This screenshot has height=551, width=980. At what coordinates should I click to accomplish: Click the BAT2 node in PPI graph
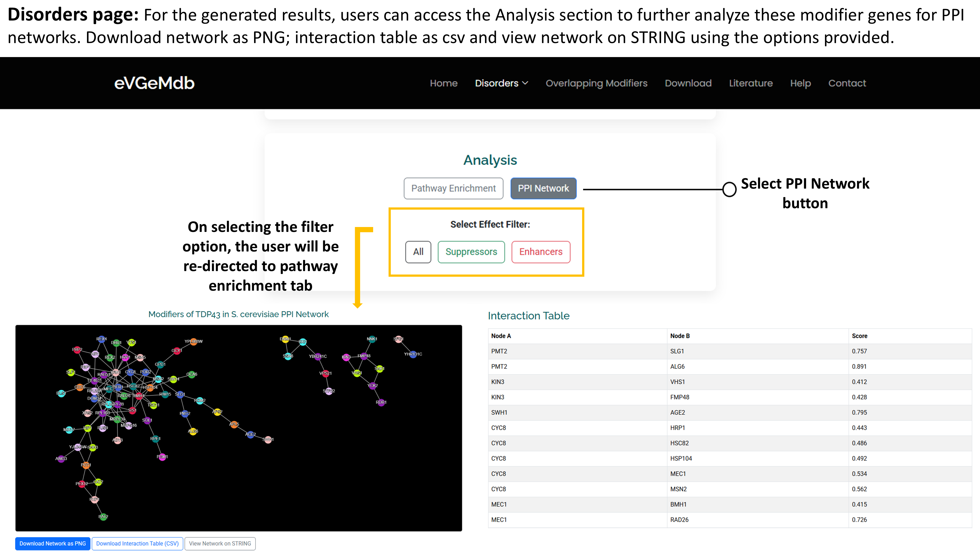pos(103,517)
